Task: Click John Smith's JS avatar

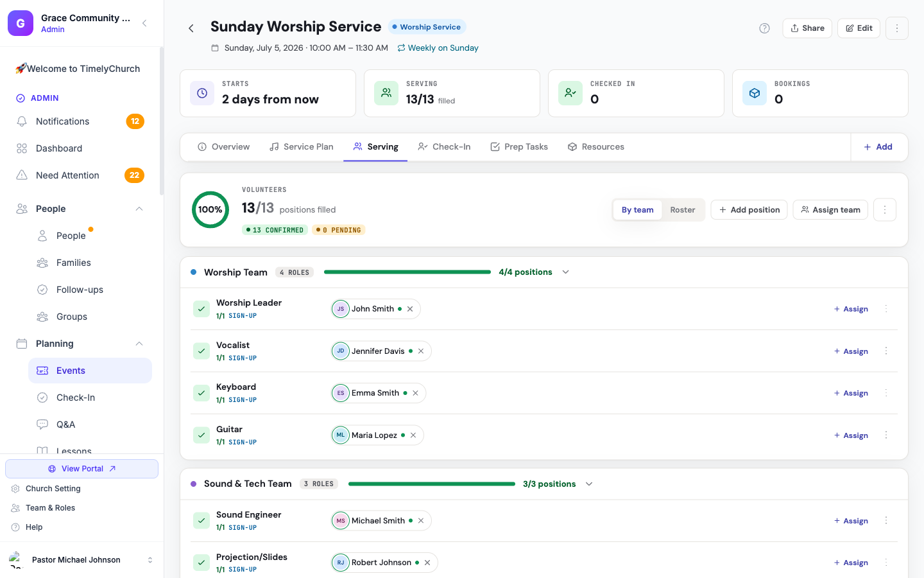Action: pyautogui.click(x=341, y=309)
